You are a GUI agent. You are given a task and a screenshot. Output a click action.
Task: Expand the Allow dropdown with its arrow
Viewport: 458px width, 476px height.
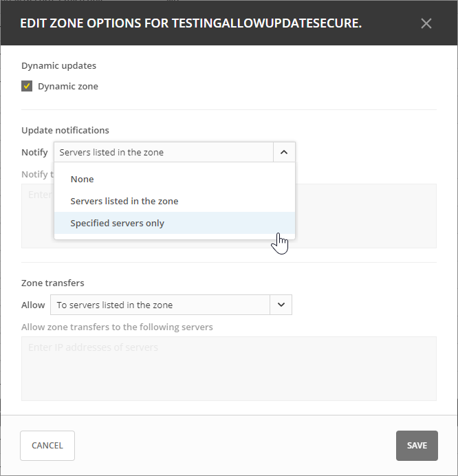point(281,305)
